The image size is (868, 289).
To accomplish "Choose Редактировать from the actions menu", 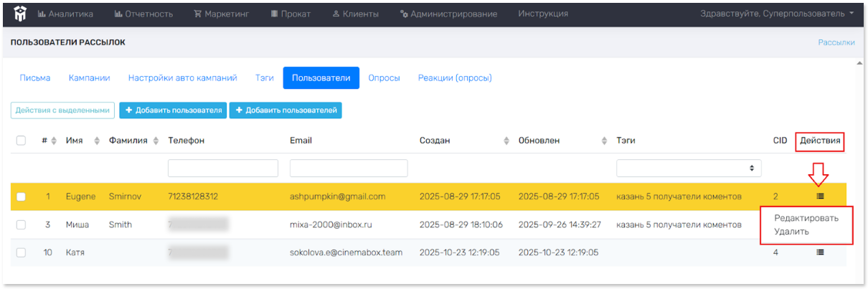I will 806,218.
